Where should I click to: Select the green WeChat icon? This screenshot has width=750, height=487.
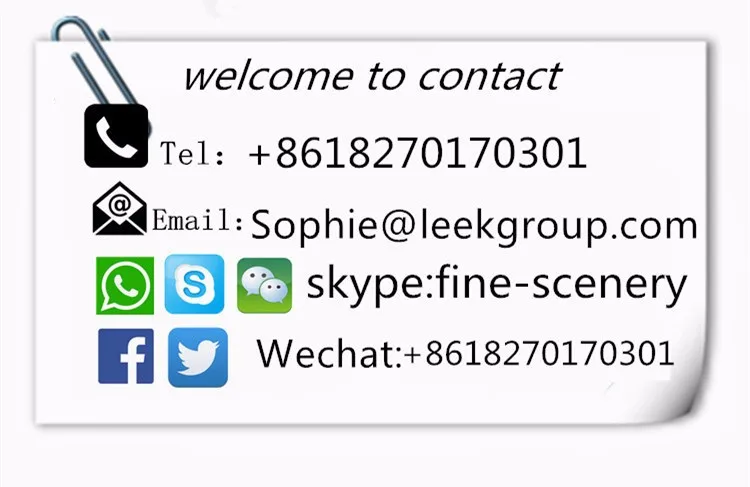265,286
